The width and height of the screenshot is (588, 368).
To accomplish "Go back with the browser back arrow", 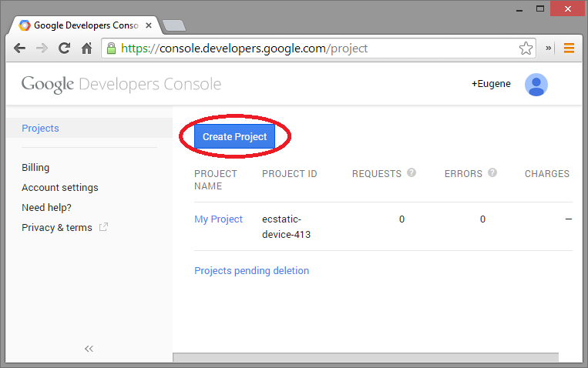I will 19,48.
